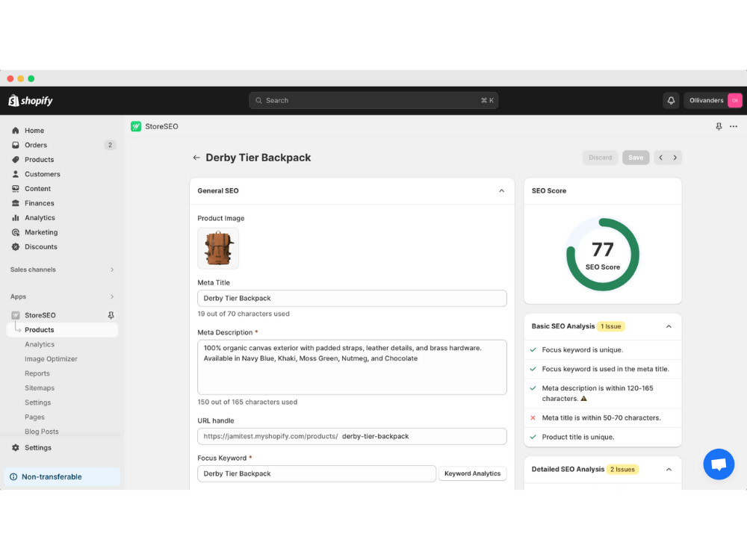Click the Marketing target icon

click(16, 232)
